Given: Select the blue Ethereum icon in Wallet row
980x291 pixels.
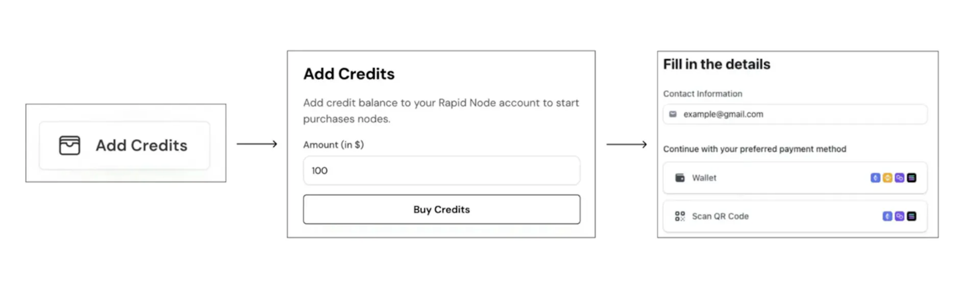Looking at the screenshot, I should (875, 178).
